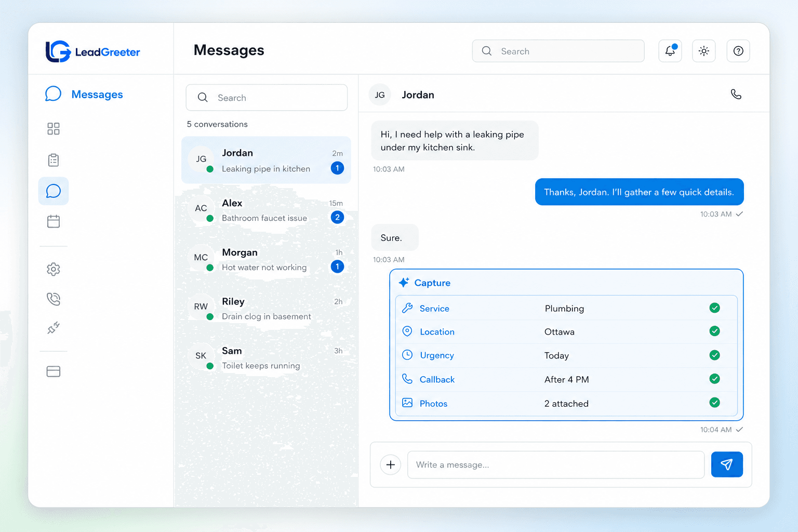Click the 'After 4 PM' callback value
The height and width of the screenshot is (532, 798).
pyautogui.click(x=567, y=379)
